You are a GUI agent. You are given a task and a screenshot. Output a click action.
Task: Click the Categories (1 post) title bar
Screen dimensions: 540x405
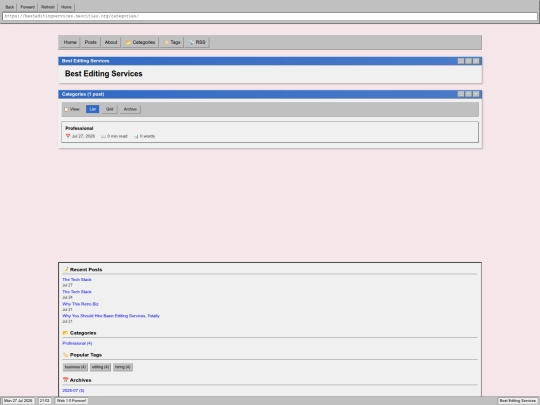(270, 94)
